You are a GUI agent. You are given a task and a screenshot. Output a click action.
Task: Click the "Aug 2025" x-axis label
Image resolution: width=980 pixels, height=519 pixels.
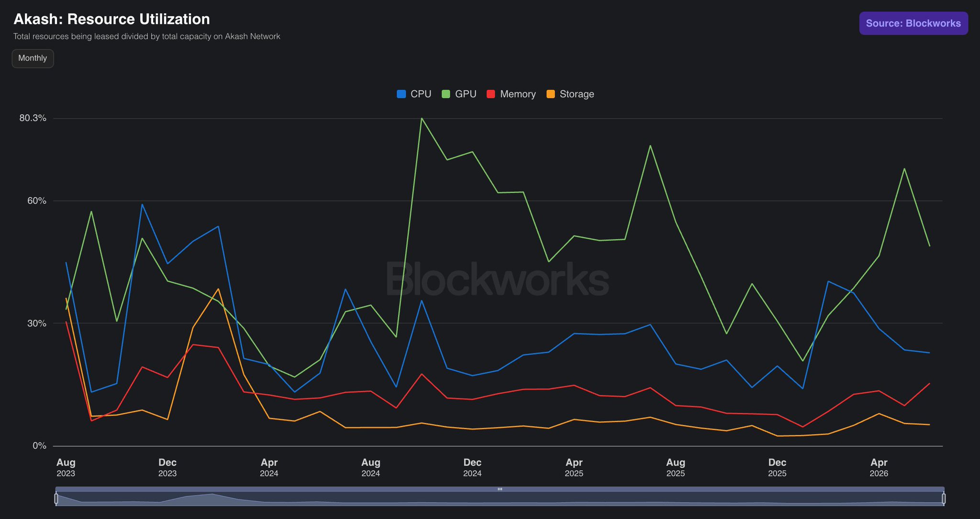coord(676,468)
